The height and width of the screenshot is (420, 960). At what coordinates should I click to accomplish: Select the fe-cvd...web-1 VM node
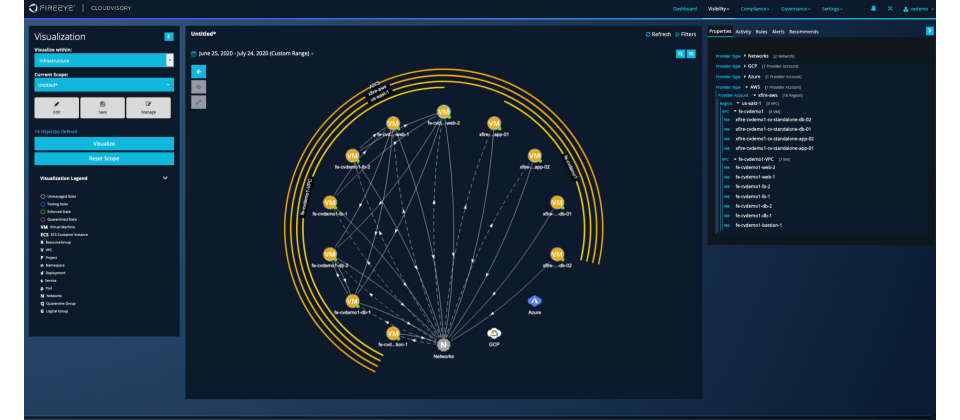393,123
